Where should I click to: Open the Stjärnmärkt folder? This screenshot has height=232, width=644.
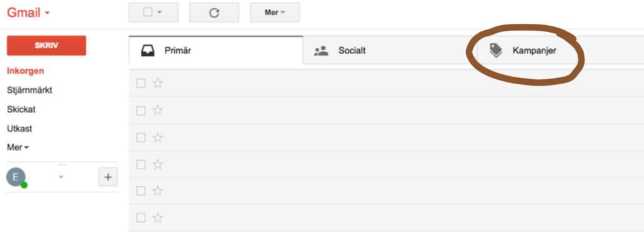pyautogui.click(x=30, y=91)
